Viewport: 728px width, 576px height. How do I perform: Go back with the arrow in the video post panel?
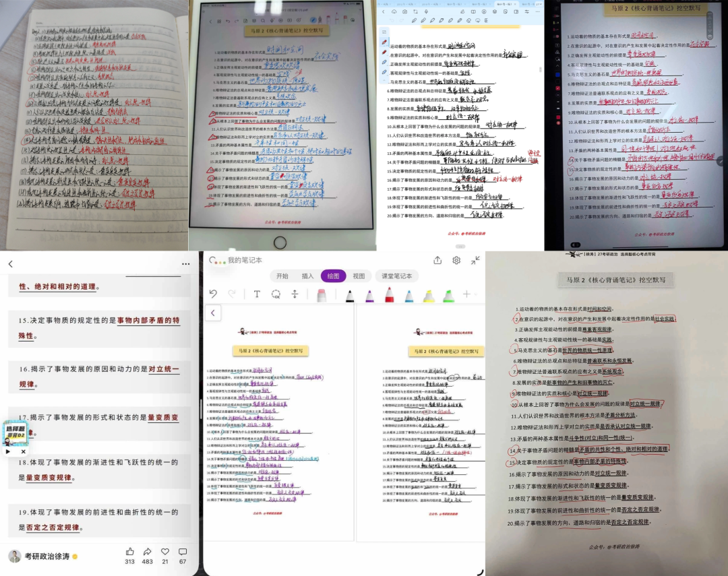[11, 263]
